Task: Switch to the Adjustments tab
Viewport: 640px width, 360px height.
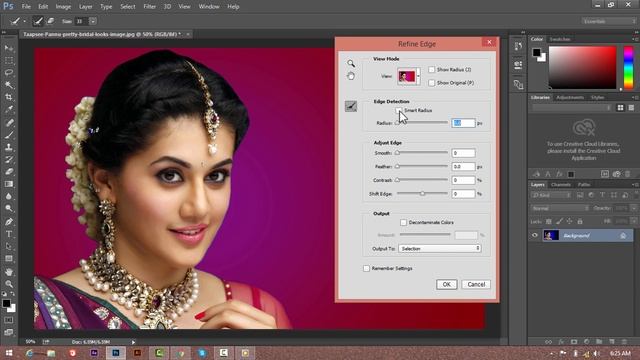Action: (x=570, y=98)
